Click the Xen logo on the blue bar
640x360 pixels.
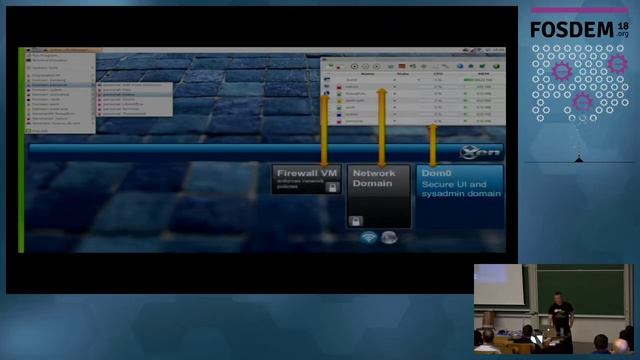[x=480, y=152]
